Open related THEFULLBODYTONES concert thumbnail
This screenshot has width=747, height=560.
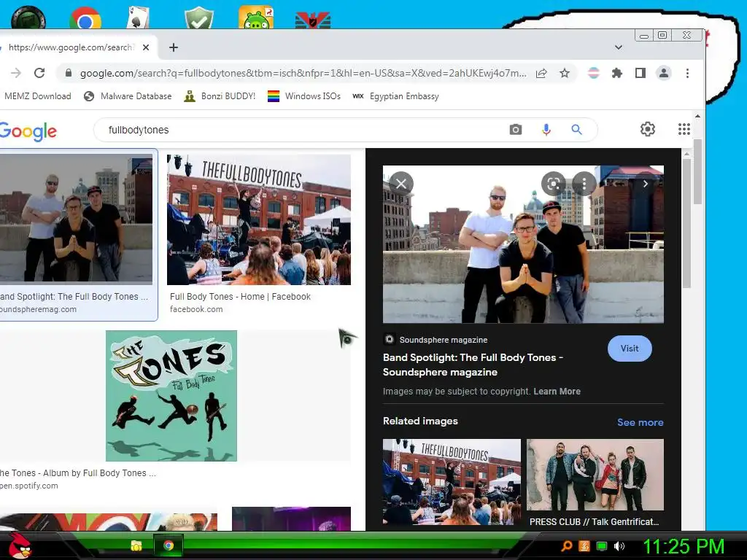pos(452,482)
